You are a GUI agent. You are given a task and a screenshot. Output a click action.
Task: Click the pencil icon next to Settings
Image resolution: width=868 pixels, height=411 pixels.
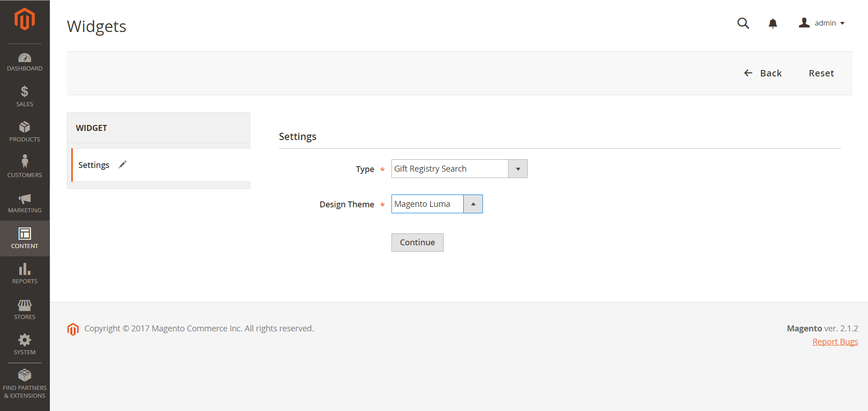pos(123,164)
